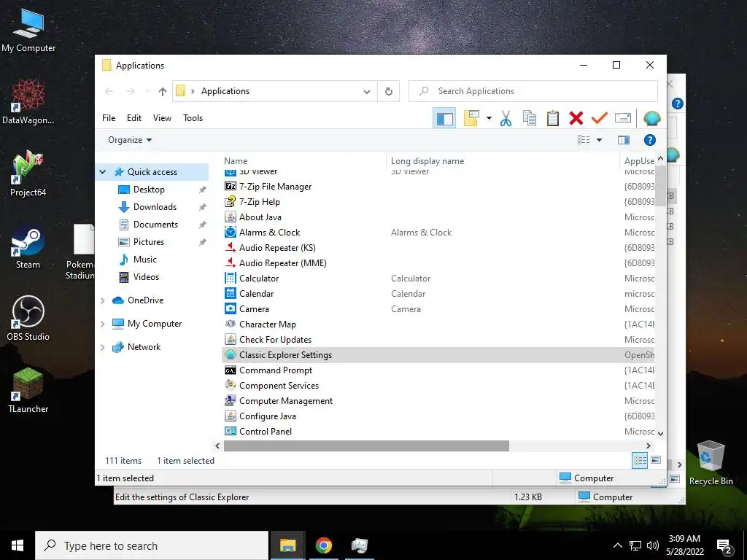This screenshot has width=747, height=560.
Task: Open the recent locations dropdown arrow
Action: tap(147, 91)
